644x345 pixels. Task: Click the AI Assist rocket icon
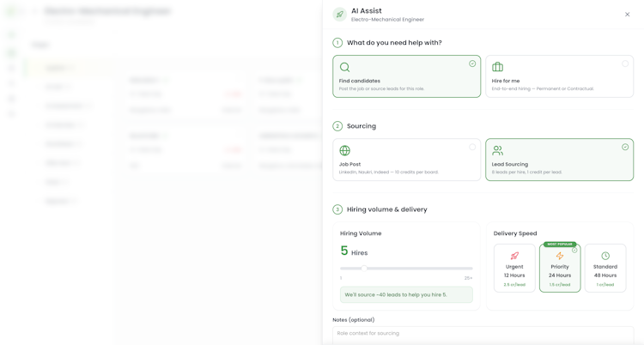pos(340,15)
